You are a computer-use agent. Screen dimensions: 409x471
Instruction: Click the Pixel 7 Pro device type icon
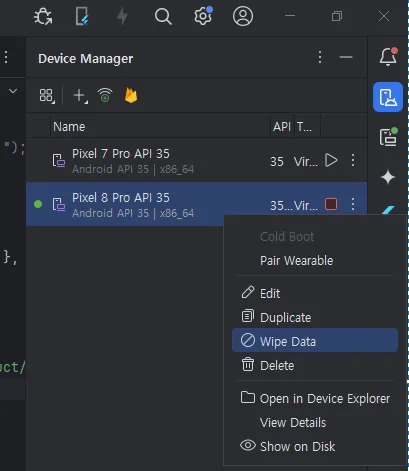[59, 160]
